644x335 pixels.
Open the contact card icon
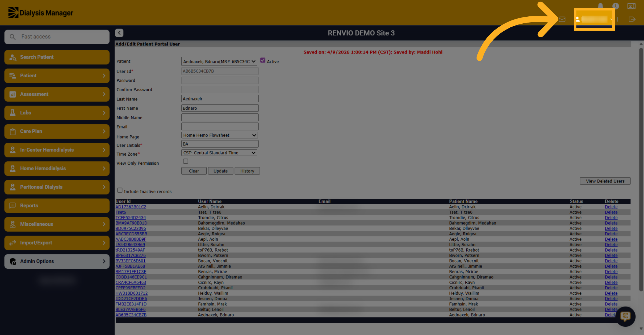point(631,6)
